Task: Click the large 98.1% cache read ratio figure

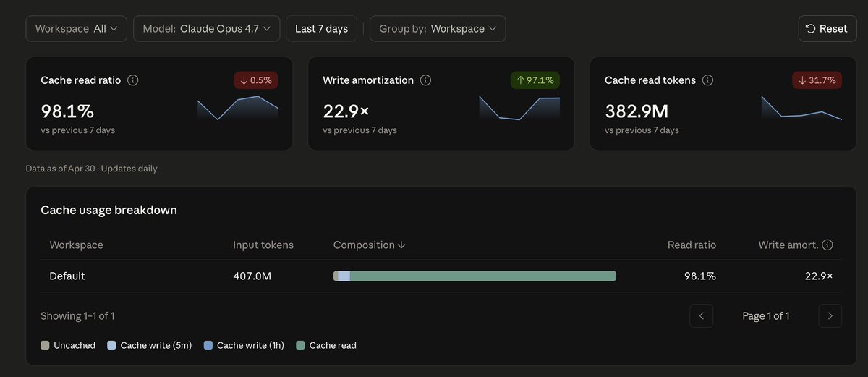Action: (x=68, y=111)
